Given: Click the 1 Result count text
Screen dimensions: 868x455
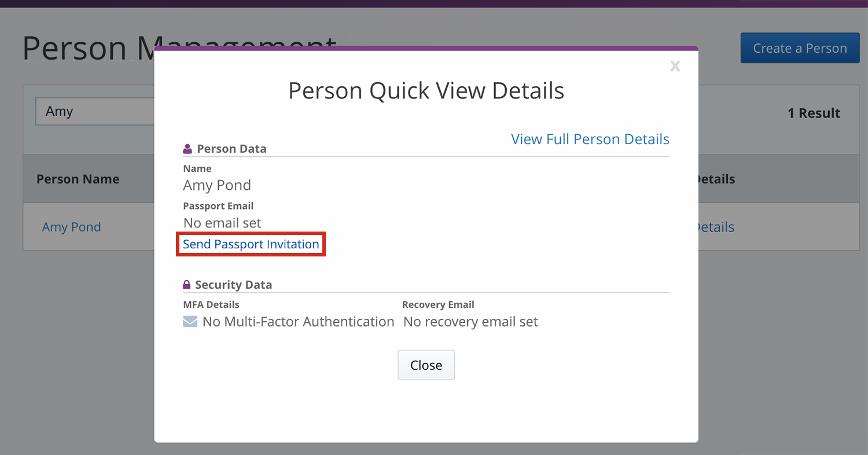Looking at the screenshot, I should [814, 113].
